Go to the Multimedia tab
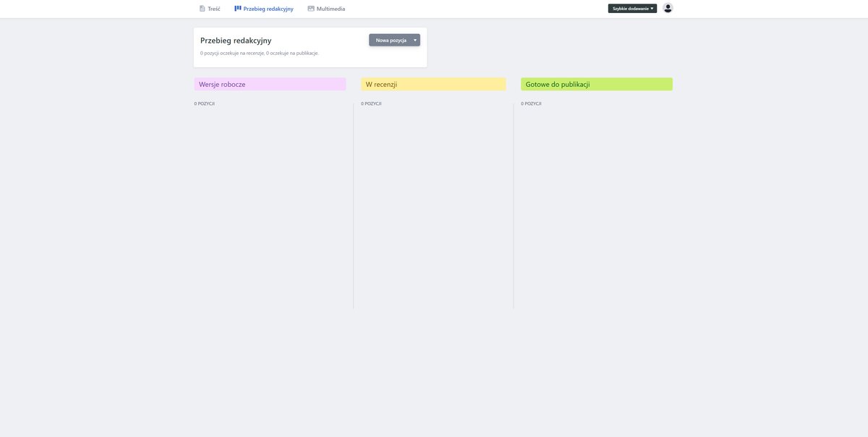 [x=331, y=9]
